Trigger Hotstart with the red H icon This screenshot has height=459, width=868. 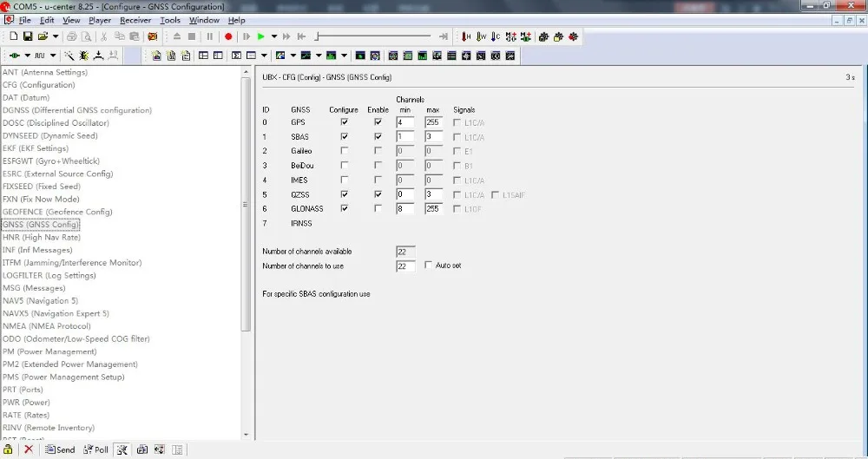point(467,36)
